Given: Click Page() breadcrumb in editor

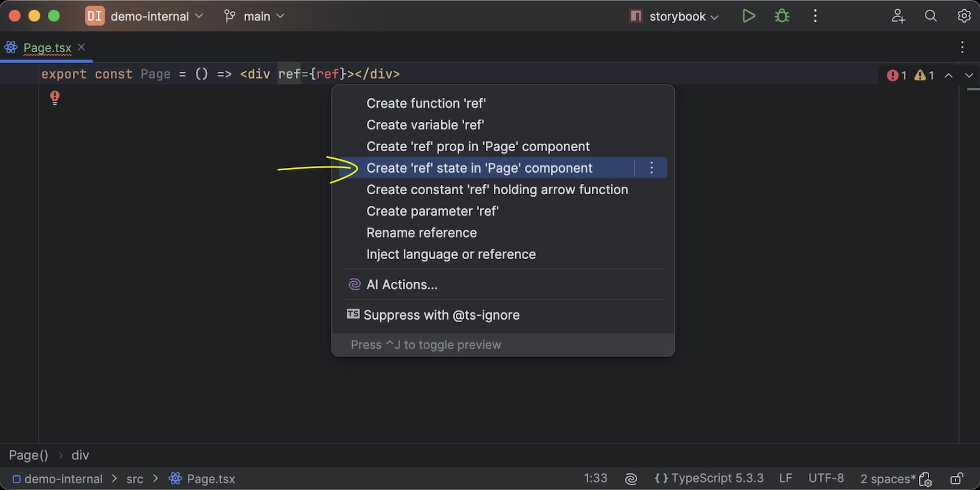Looking at the screenshot, I should (28, 455).
